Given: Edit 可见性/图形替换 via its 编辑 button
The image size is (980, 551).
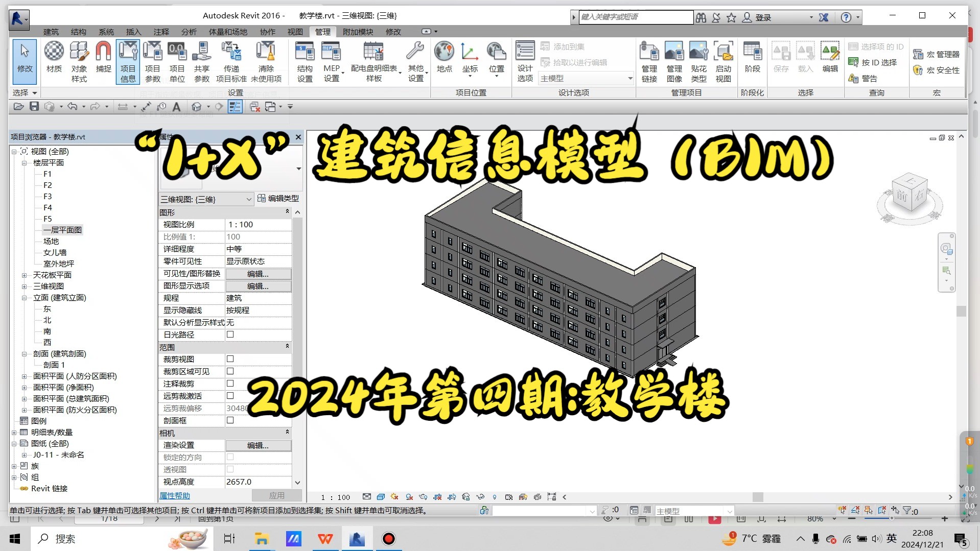Looking at the screenshot, I should click(x=258, y=273).
